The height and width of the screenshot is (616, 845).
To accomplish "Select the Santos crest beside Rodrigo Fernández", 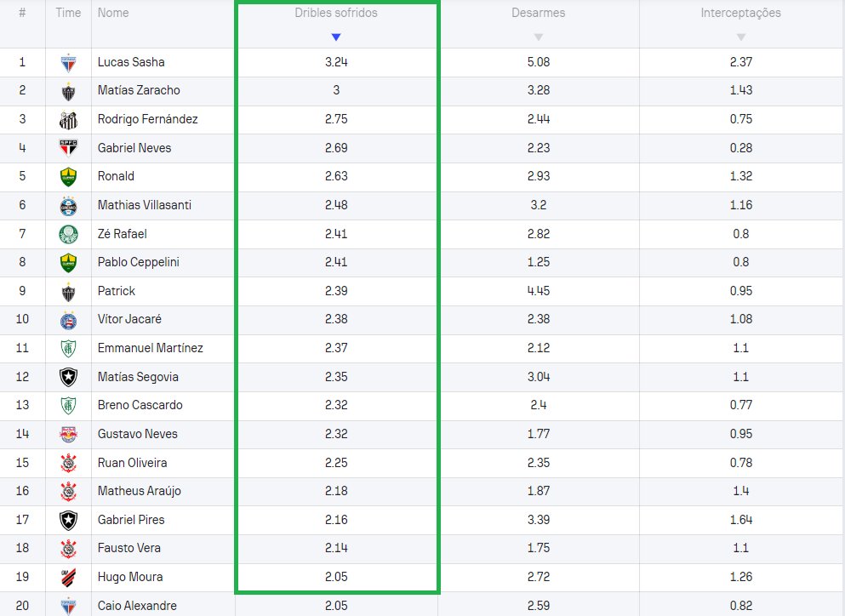I will point(68,119).
